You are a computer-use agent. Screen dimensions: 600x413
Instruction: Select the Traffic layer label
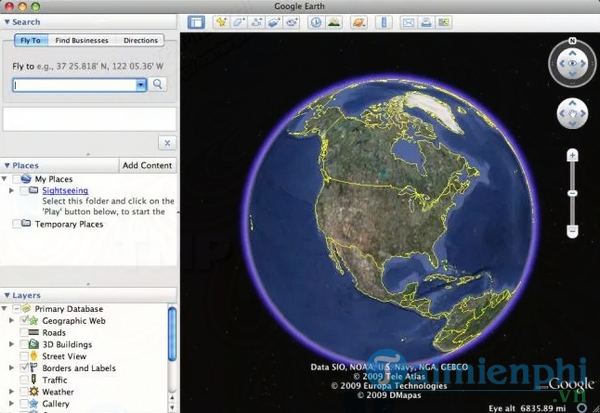55,380
